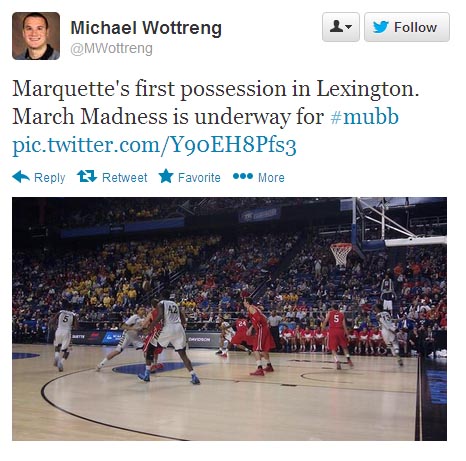Click the favorite star icon
466x461 pixels.
[166, 176]
